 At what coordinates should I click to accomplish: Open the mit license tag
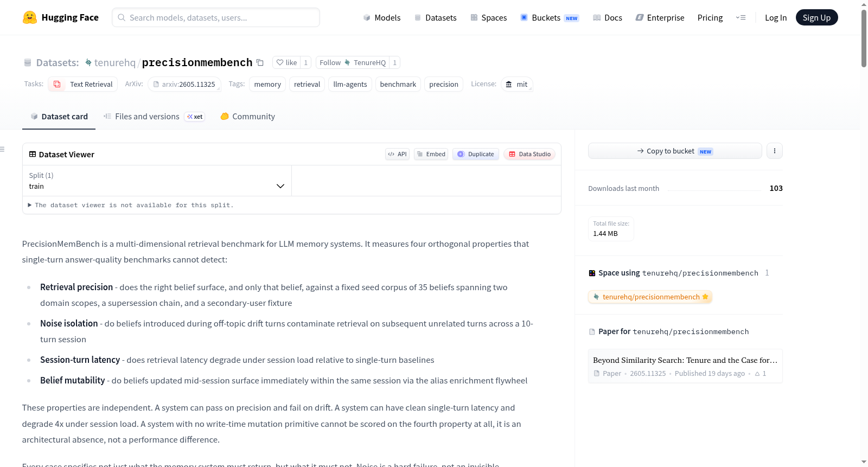point(516,84)
